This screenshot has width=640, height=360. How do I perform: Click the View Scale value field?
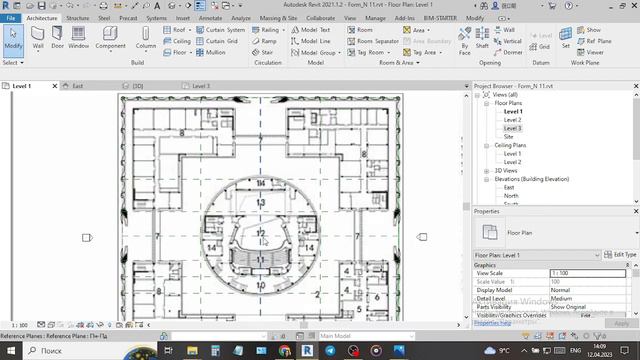588,273
